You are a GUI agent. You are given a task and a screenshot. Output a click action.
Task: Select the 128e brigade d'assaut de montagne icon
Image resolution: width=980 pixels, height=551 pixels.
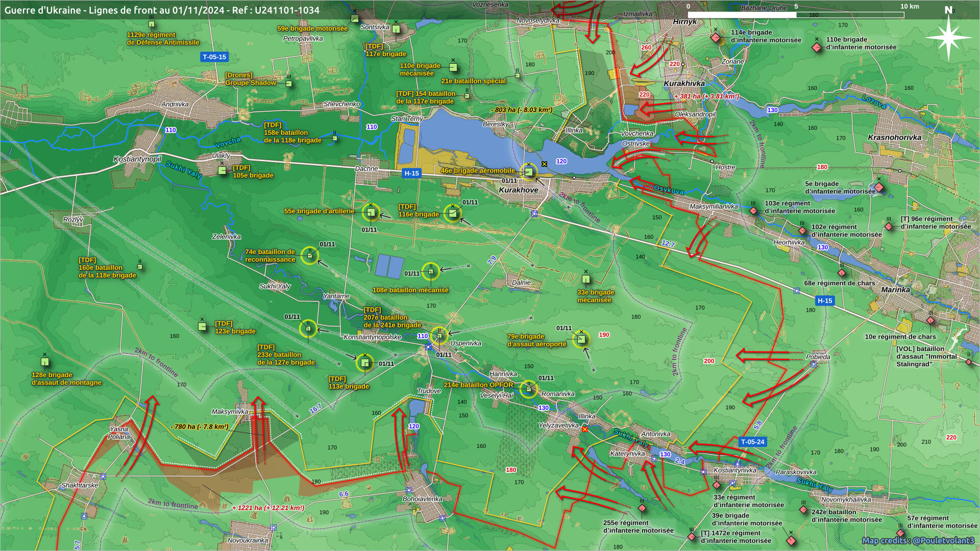[x=45, y=362]
